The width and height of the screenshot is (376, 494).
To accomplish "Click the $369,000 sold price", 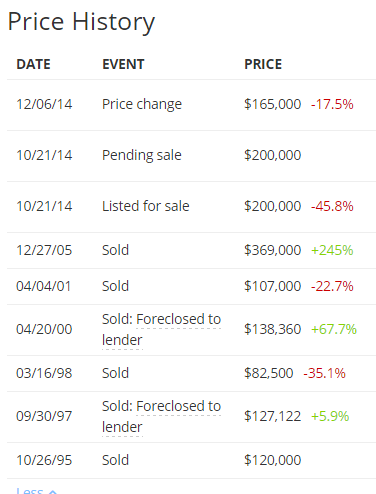I will (273, 250).
